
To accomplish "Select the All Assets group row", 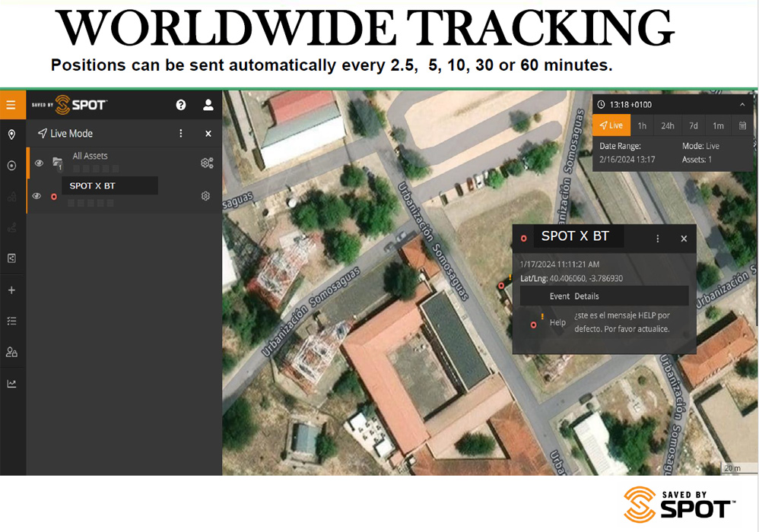I will tap(125, 163).
